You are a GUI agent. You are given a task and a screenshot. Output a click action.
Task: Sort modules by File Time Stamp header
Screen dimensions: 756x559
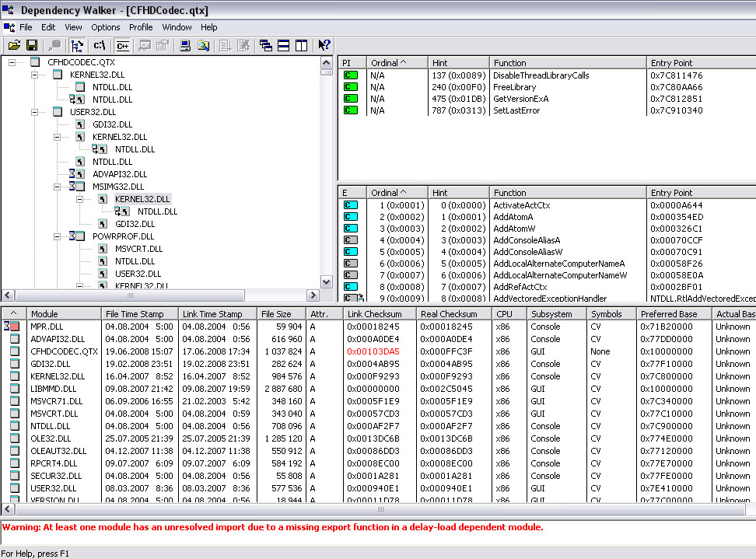[139, 314]
